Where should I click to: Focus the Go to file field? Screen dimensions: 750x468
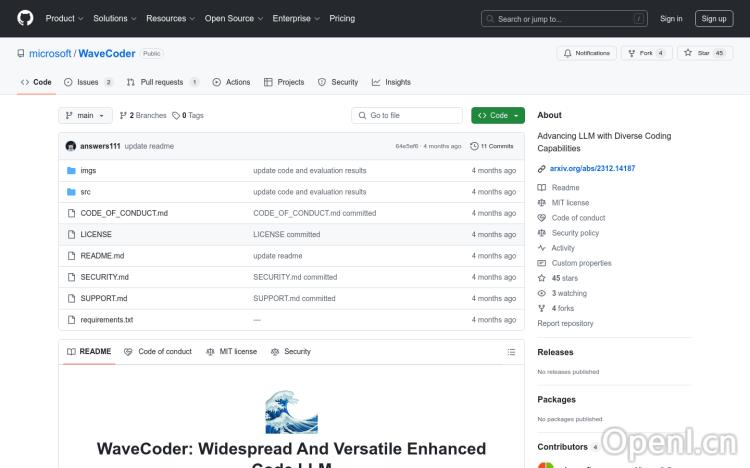[x=407, y=115]
